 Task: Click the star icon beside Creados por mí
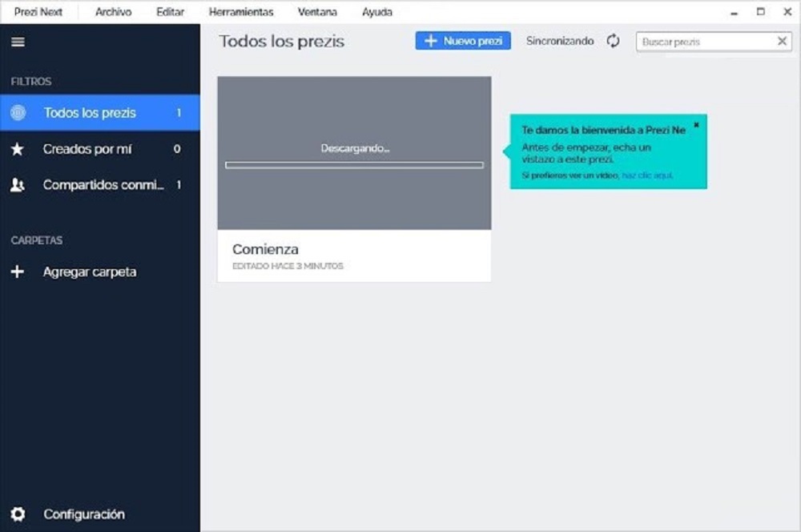[x=18, y=149]
